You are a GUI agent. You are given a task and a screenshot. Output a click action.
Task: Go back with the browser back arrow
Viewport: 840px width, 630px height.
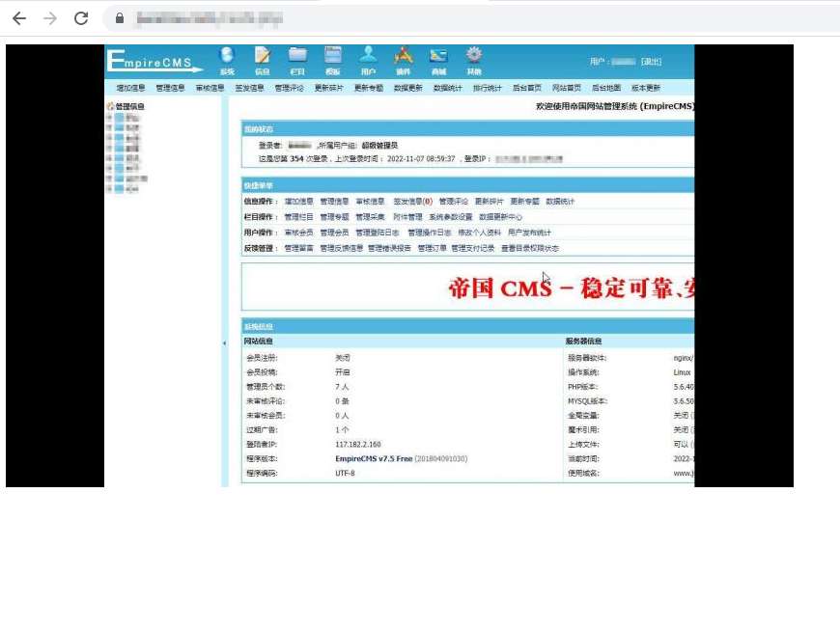coord(19,18)
